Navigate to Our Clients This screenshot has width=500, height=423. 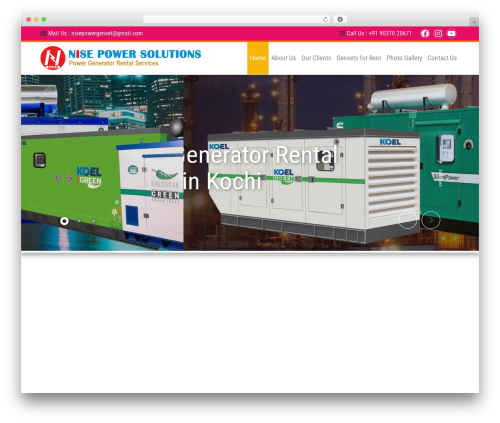[x=316, y=58]
